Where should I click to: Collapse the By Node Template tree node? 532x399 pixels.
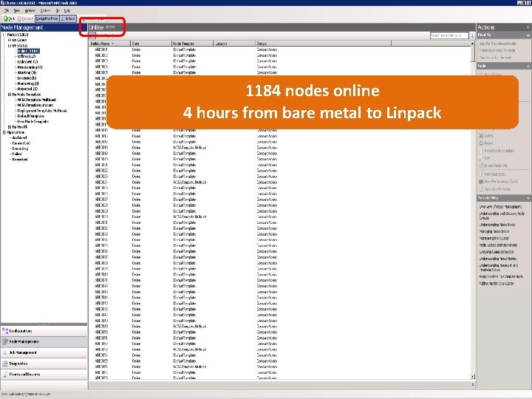coord(10,95)
